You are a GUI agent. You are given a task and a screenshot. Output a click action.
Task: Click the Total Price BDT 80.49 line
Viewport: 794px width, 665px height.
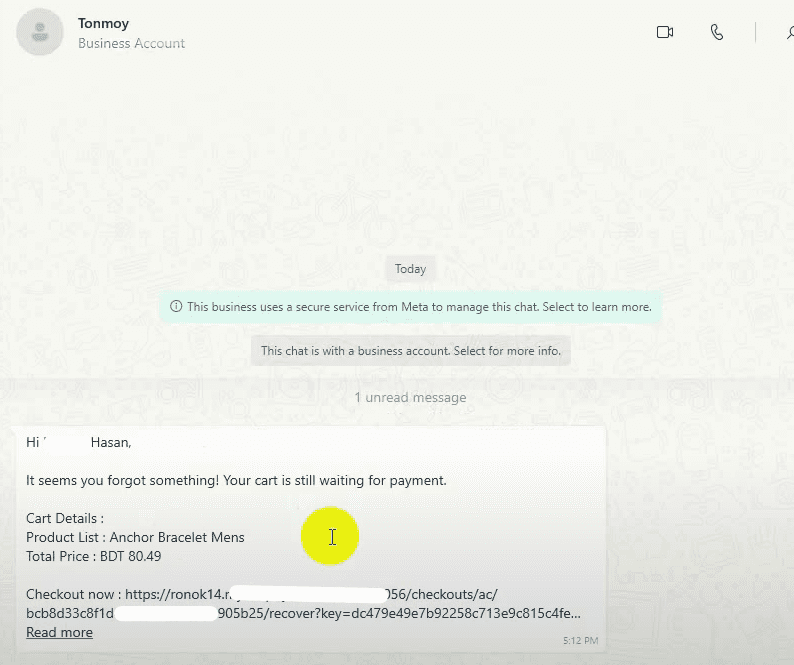point(93,556)
